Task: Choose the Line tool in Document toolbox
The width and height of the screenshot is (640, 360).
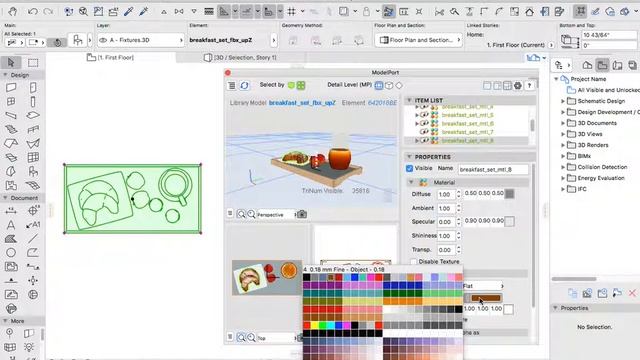Action: pyautogui.click(x=33, y=239)
